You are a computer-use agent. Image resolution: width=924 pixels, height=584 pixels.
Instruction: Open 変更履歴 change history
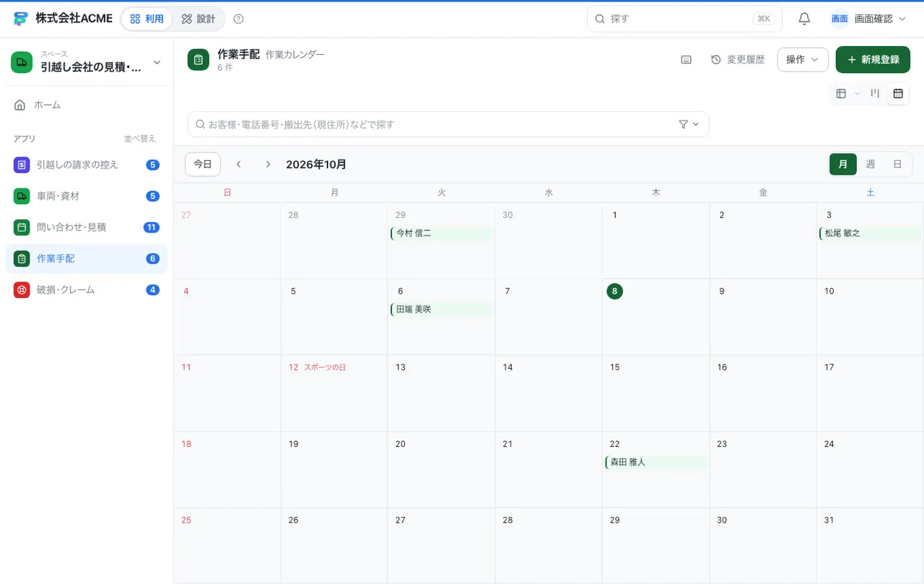pyautogui.click(x=738, y=60)
